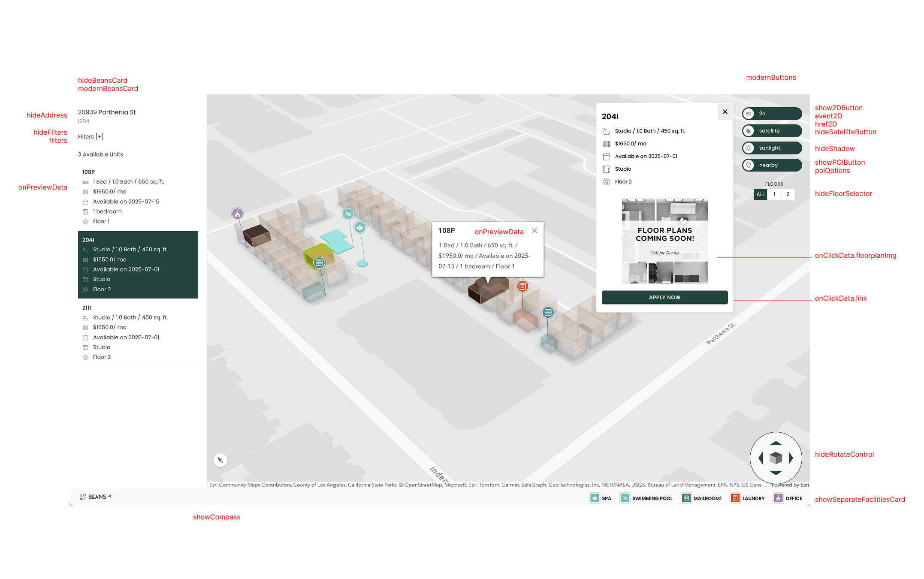924x579 pixels.
Task: Click the 3 Available Units text
Action: (100, 154)
